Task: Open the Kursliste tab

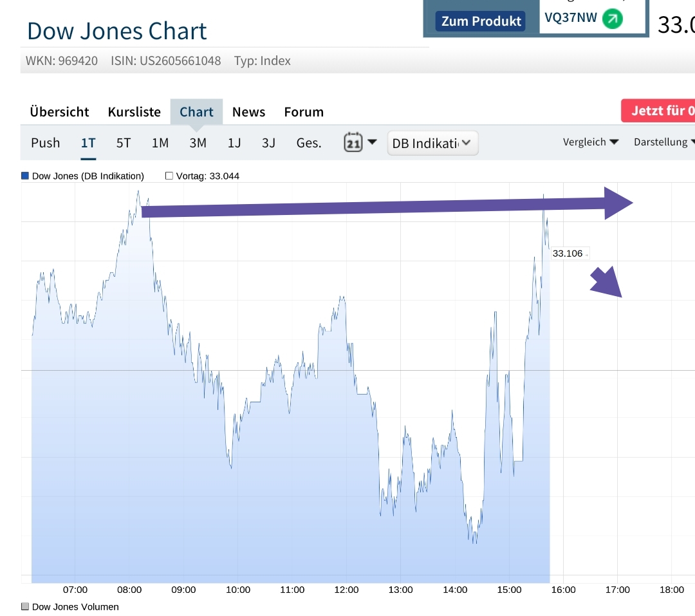Action: click(134, 112)
